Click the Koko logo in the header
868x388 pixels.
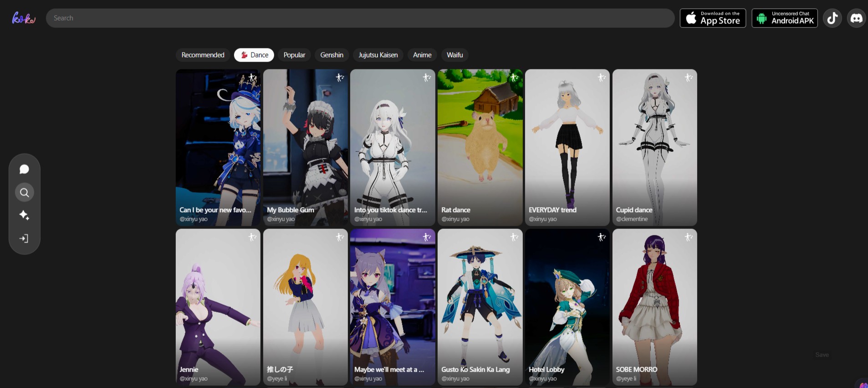pyautogui.click(x=24, y=18)
